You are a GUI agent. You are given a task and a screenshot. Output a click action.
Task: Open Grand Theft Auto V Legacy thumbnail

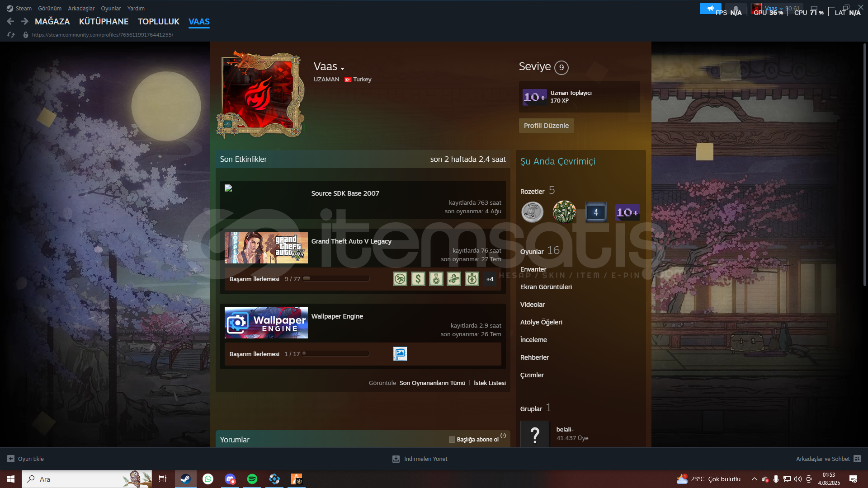[266, 248]
